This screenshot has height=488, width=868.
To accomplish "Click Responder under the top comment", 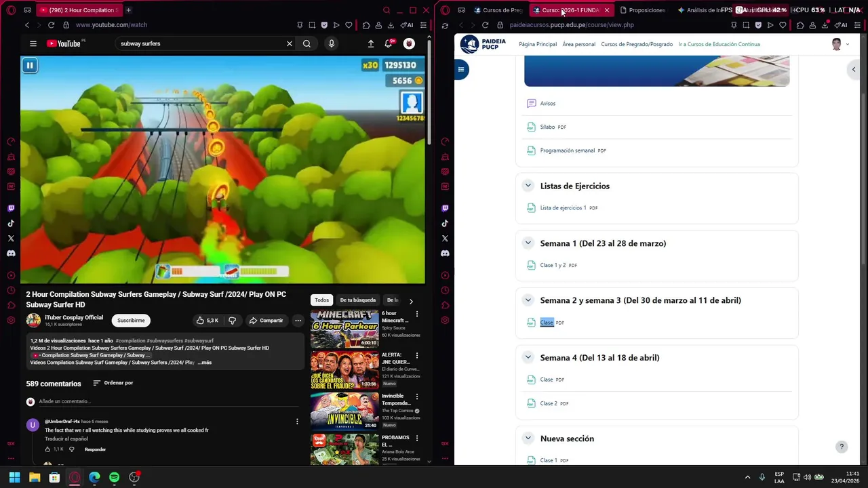I will (x=95, y=449).
